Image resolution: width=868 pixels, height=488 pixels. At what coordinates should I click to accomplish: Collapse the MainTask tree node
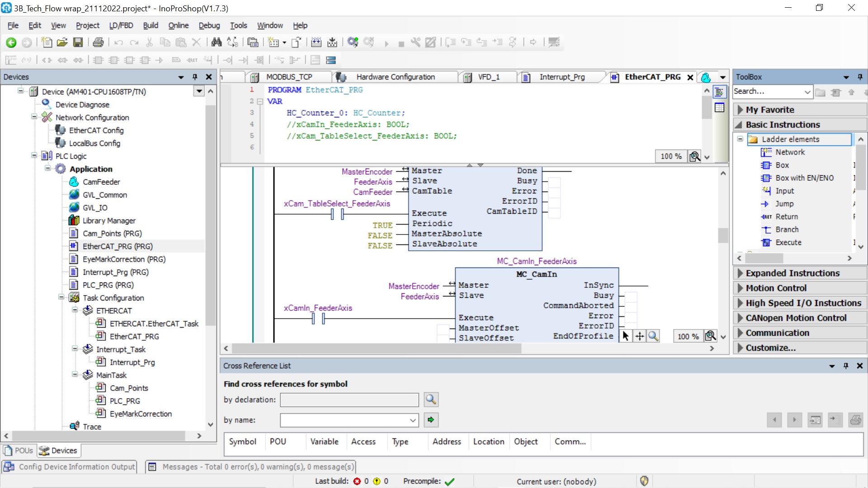[x=75, y=375]
